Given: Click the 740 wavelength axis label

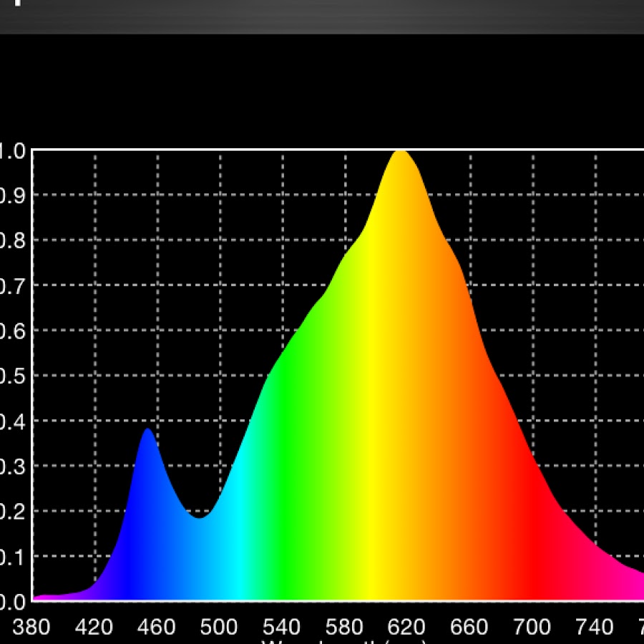Looking at the screenshot, I should [595, 627].
